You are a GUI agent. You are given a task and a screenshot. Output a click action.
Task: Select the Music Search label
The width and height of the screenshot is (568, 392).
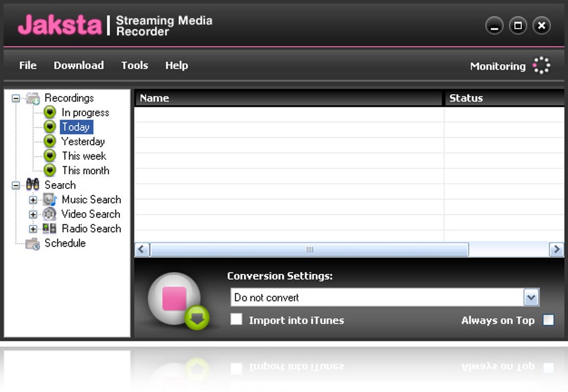pyautogui.click(x=91, y=199)
